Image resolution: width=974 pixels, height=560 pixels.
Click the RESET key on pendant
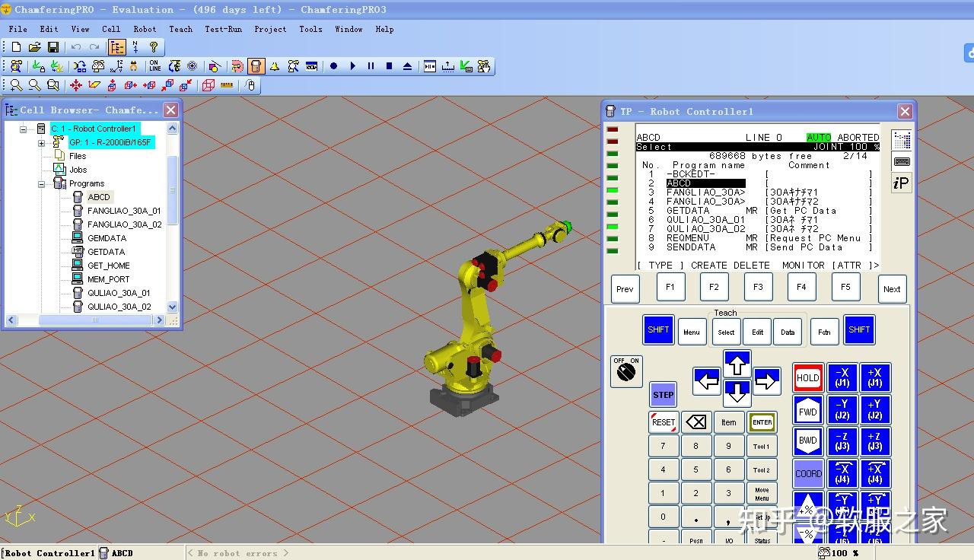[664, 422]
